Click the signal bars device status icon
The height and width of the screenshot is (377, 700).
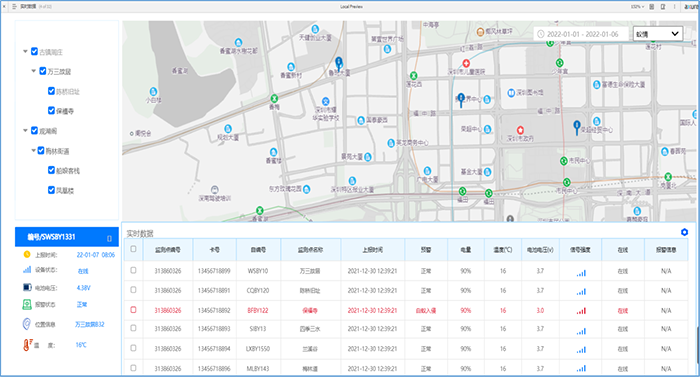tap(27, 269)
